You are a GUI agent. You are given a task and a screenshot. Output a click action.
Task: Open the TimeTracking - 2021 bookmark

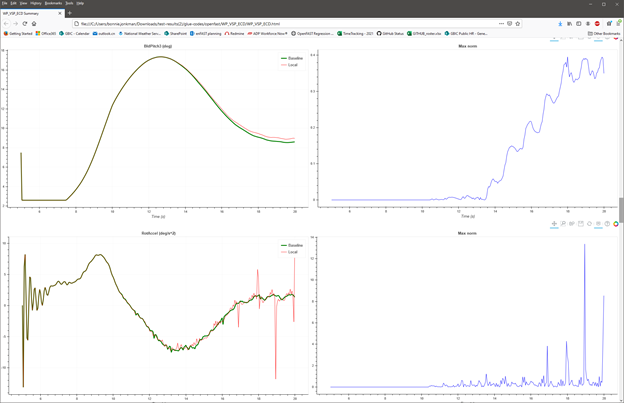pos(355,34)
